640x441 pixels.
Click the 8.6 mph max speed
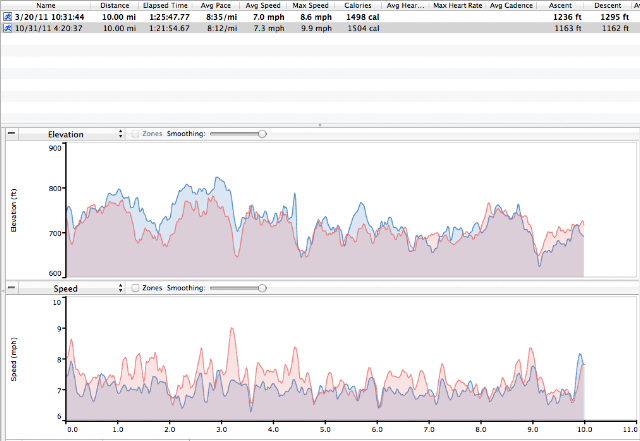(316, 17)
